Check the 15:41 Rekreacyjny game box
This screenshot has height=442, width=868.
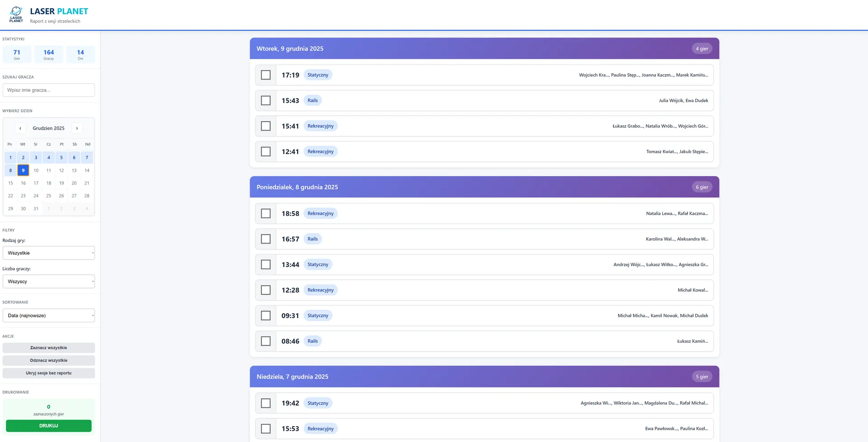coord(266,126)
